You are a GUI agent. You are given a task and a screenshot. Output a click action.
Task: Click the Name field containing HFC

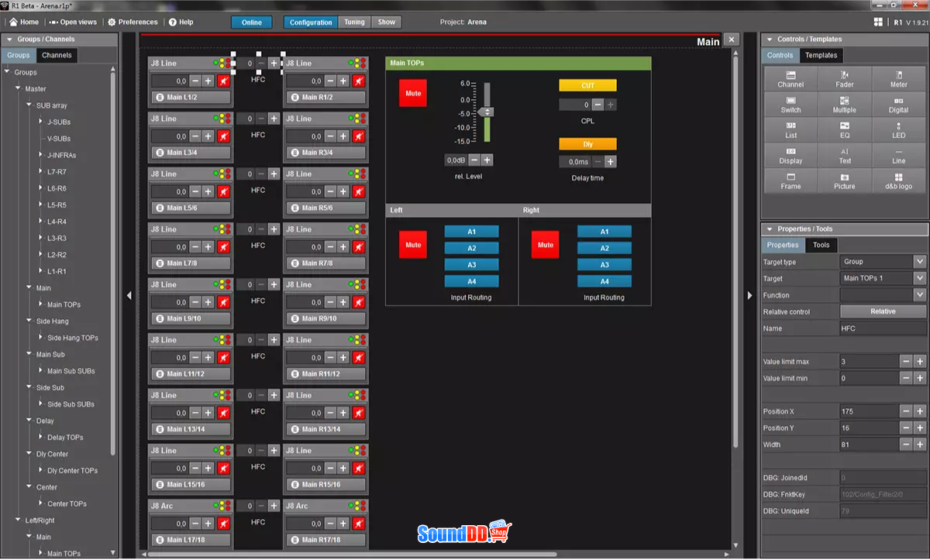(x=883, y=328)
